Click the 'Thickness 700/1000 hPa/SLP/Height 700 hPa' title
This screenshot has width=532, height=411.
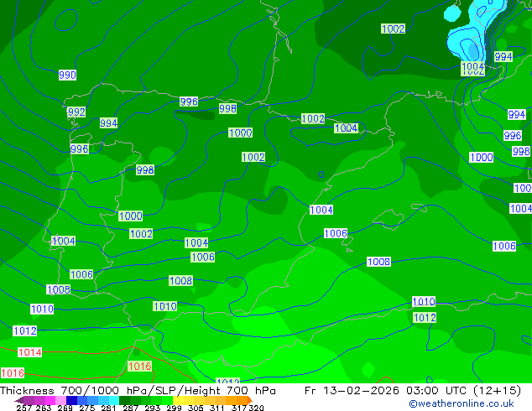tap(138, 391)
